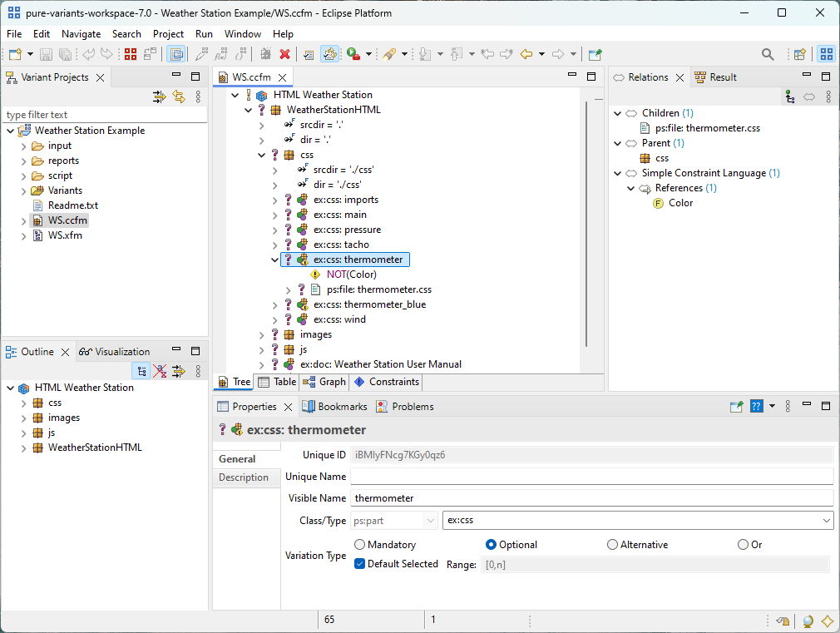
Task: Open the Description properties section
Action: (244, 477)
